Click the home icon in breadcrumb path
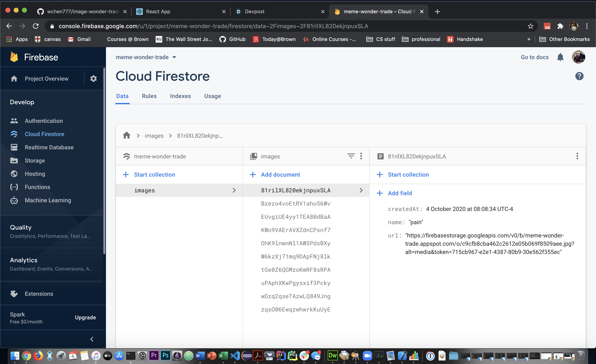This screenshot has width=596, height=364. click(126, 136)
